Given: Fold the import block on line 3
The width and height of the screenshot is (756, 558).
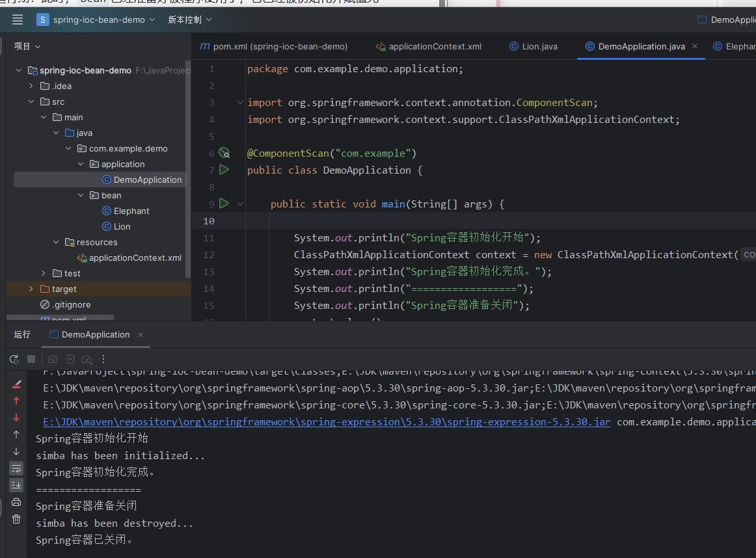Looking at the screenshot, I should tap(240, 103).
